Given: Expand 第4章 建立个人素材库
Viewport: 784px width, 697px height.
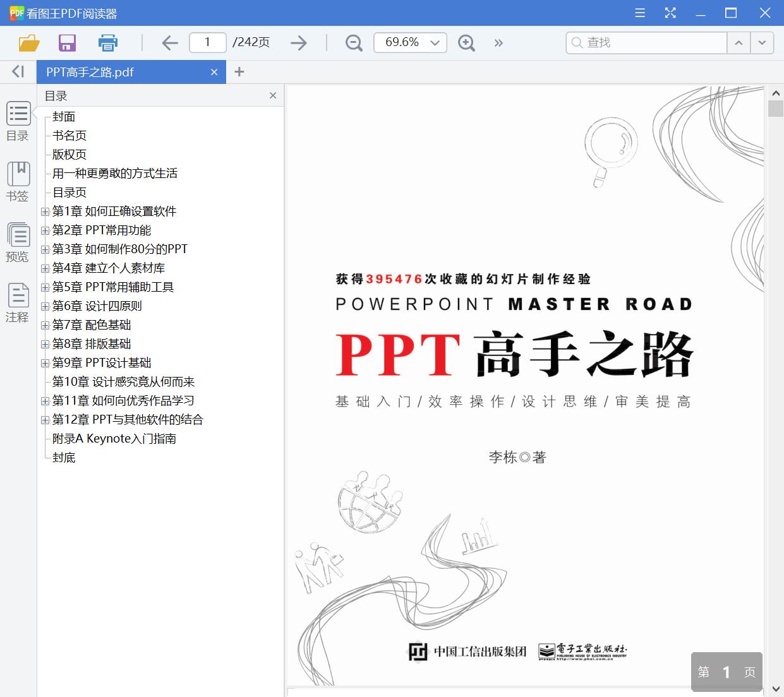Looking at the screenshot, I should pos(45,268).
